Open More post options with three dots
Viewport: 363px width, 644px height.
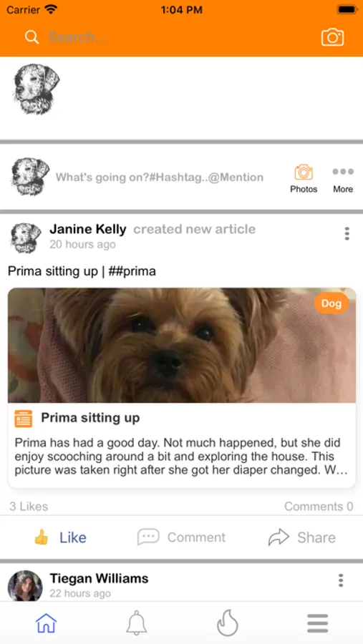pyautogui.click(x=343, y=179)
